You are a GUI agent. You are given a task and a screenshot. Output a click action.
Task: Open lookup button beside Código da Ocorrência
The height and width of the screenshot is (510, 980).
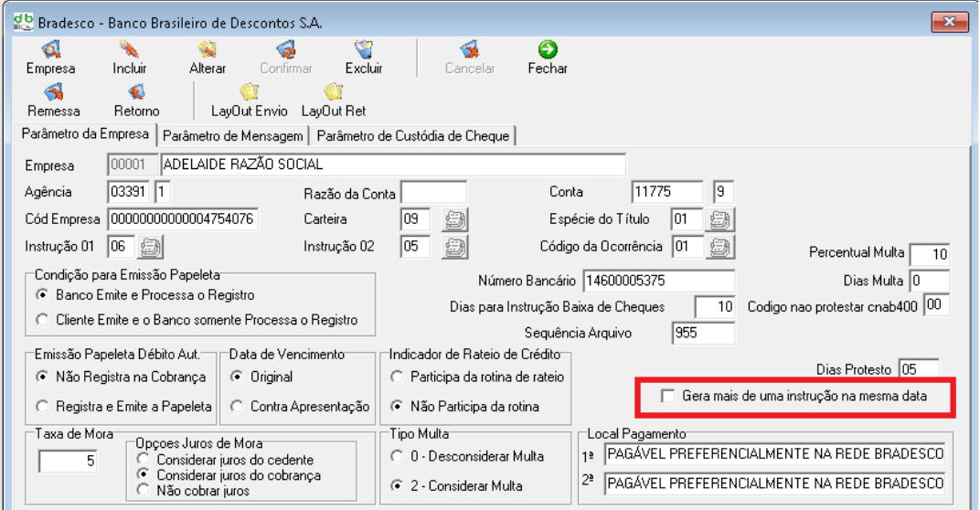pos(720,247)
